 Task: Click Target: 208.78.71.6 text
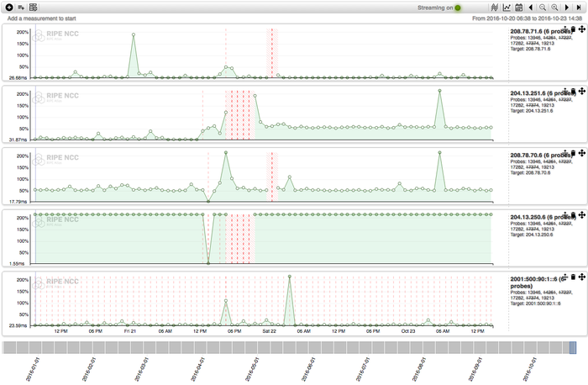click(x=530, y=49)
